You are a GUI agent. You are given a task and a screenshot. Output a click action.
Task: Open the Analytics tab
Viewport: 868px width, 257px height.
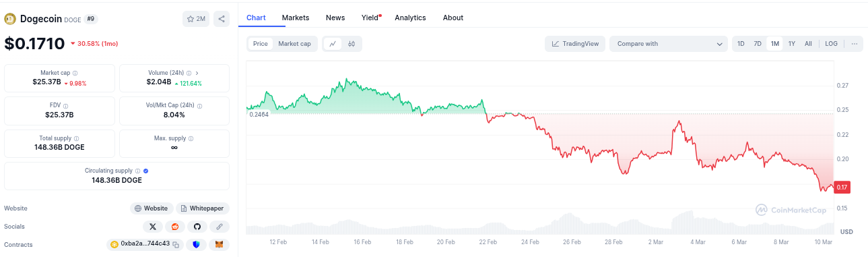coord(410,18)
